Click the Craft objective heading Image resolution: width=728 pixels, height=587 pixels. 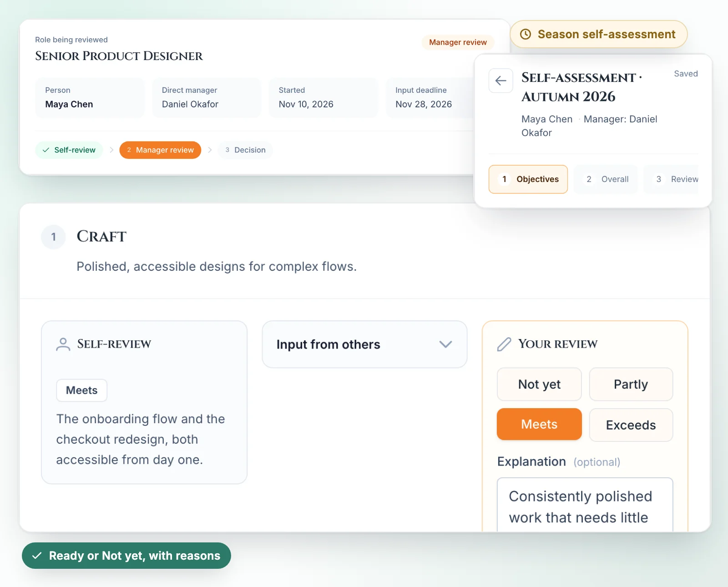(x=101, y=236)
